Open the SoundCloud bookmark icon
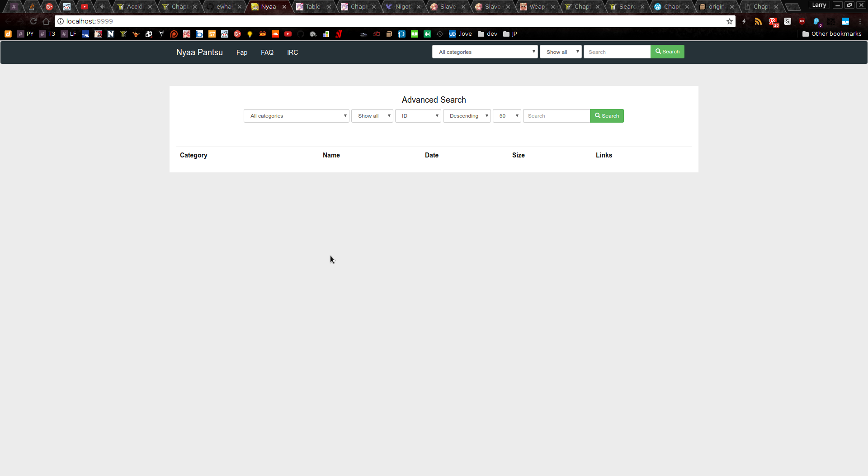 275,34
